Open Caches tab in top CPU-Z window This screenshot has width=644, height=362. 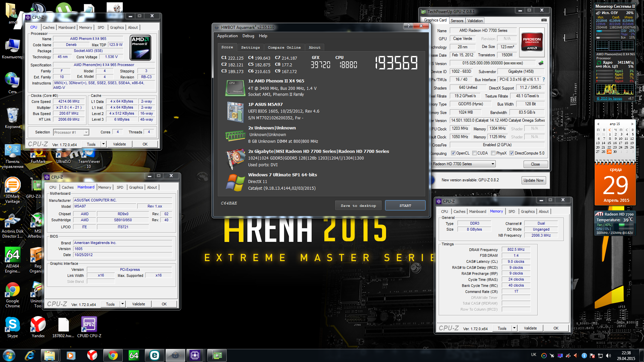point(49,27)
